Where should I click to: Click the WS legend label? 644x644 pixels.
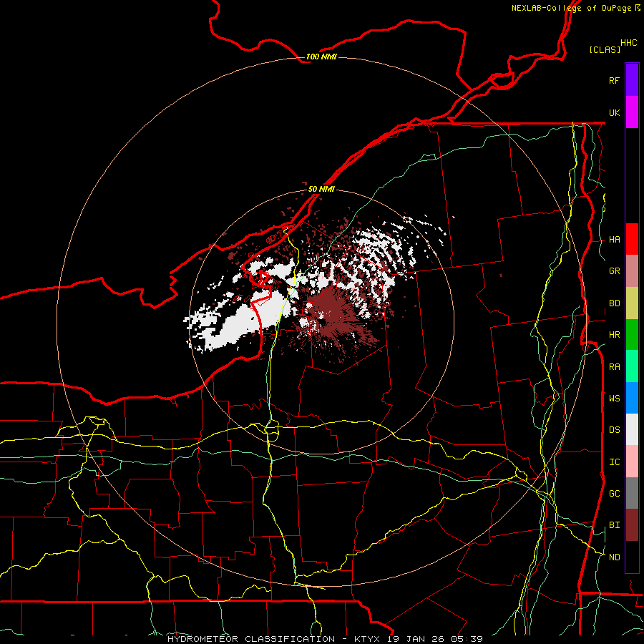tap(614, 399)
